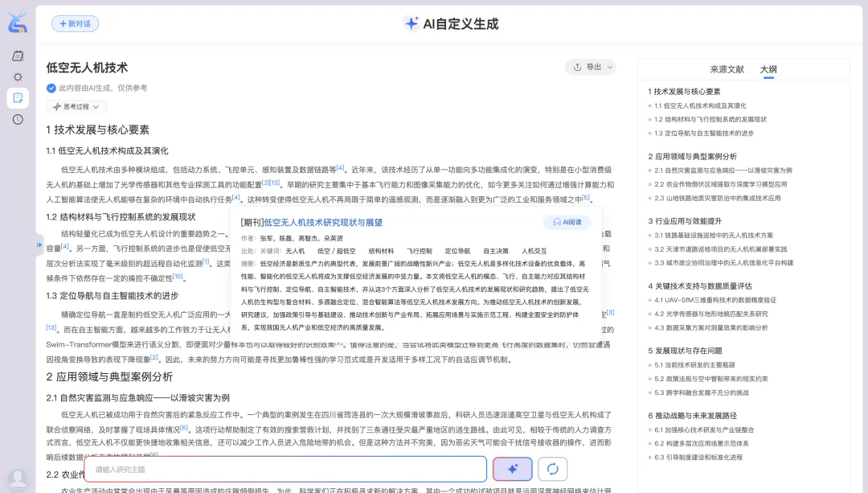Screen dimensions: 868x493
Task: Open the 低空无人机技术研究现状与展望 article link
Action: pos(322,223)
